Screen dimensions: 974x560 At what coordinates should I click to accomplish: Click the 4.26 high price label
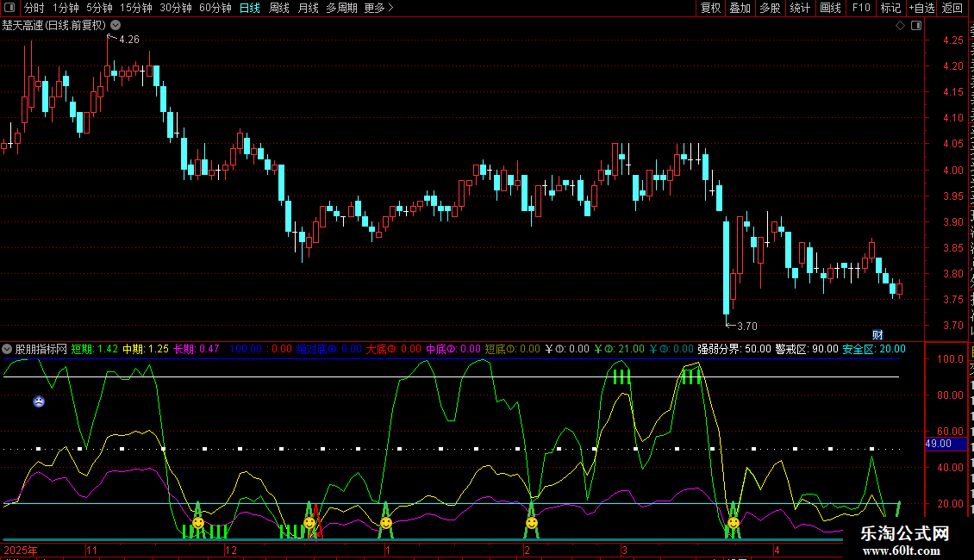[x=129, y=39]
